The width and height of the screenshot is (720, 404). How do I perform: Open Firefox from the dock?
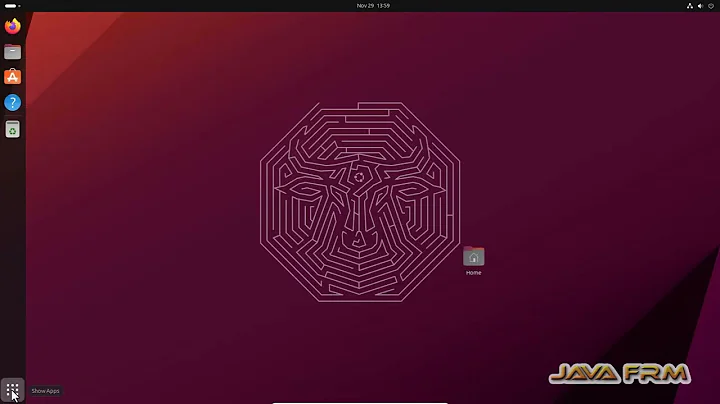[12, 26]
